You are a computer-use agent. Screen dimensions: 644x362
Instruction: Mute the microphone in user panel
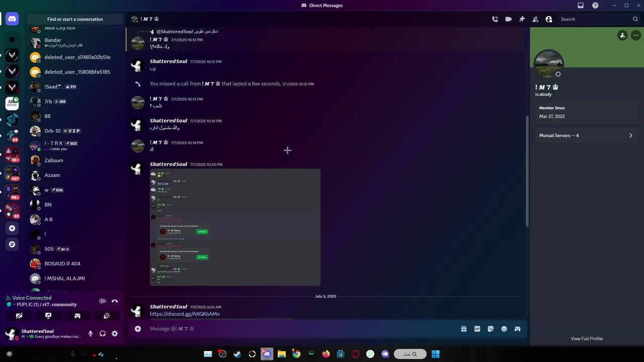(x=91, y=333)
